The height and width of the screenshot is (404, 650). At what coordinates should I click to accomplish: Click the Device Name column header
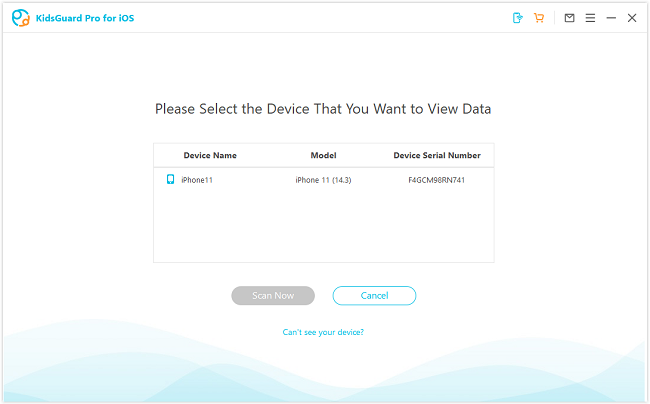(x=210, y=155)
